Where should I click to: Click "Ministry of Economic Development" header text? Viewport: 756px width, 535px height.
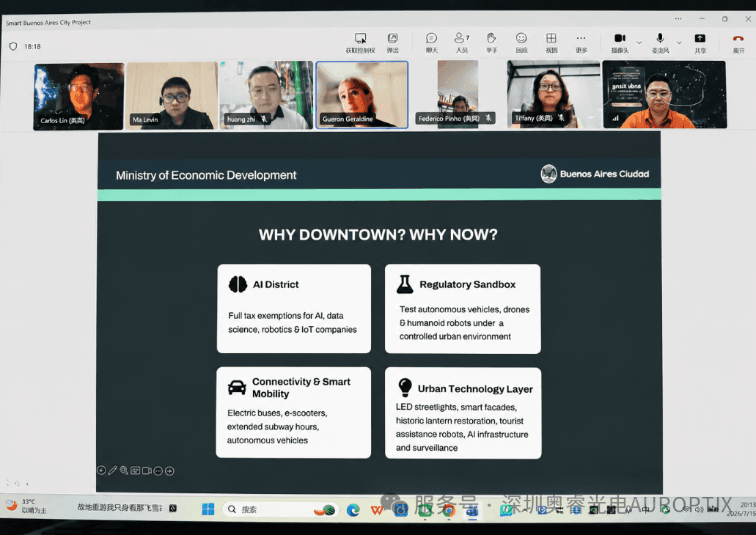click(206, 175)
